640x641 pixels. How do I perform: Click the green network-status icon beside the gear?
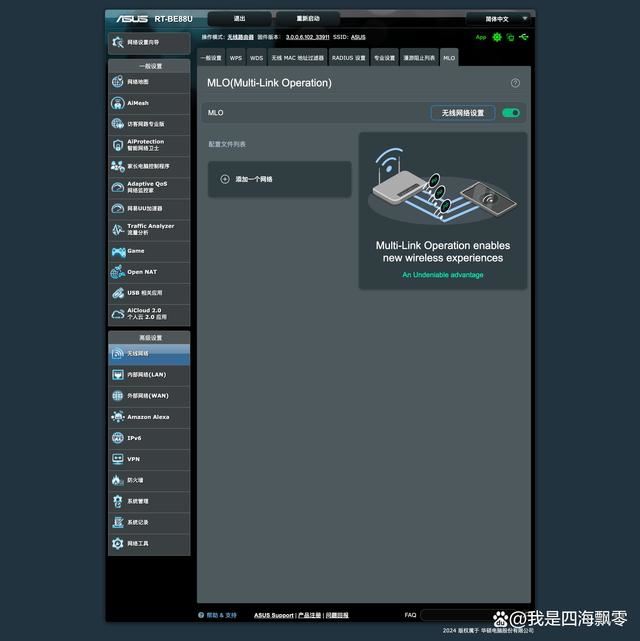click(x=510, y=37)
